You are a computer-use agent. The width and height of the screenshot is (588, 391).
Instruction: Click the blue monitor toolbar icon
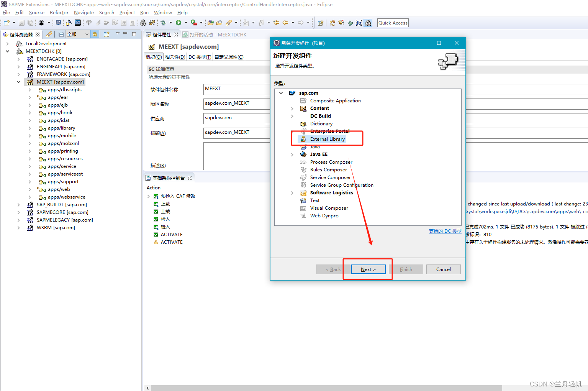[x=59, y=23]
